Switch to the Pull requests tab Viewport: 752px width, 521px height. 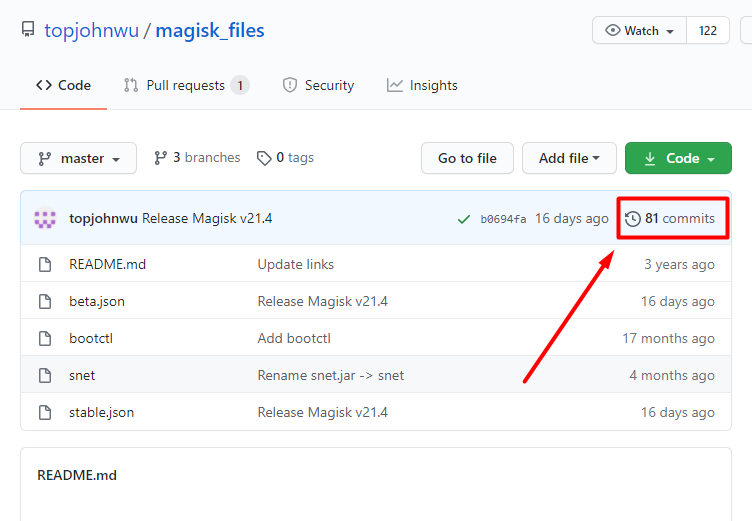click(x=185, y=86)
